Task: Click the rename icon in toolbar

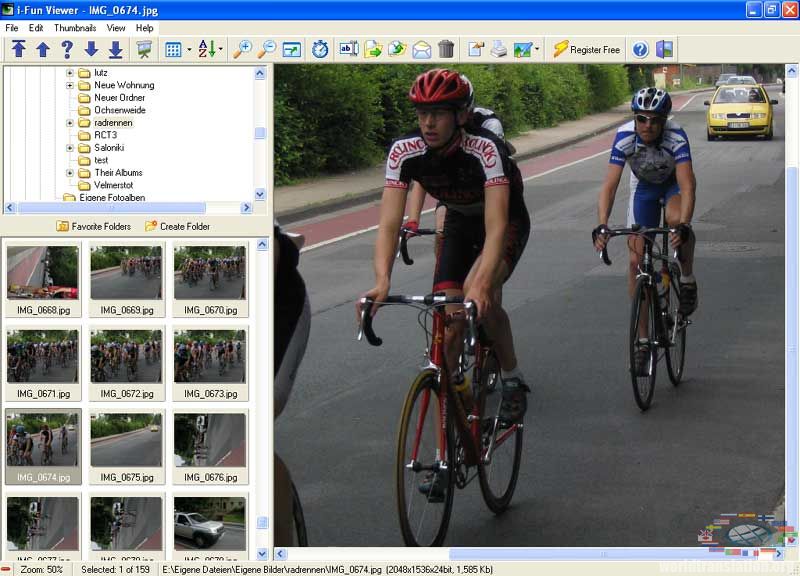Action: point(348,49)
